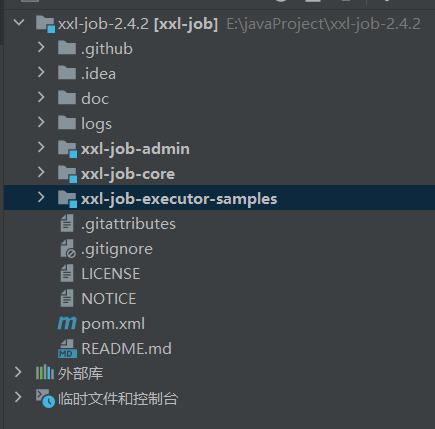Select the .idea folder label
This screenshot has height=429, width=435.
(x=98, y=74)
